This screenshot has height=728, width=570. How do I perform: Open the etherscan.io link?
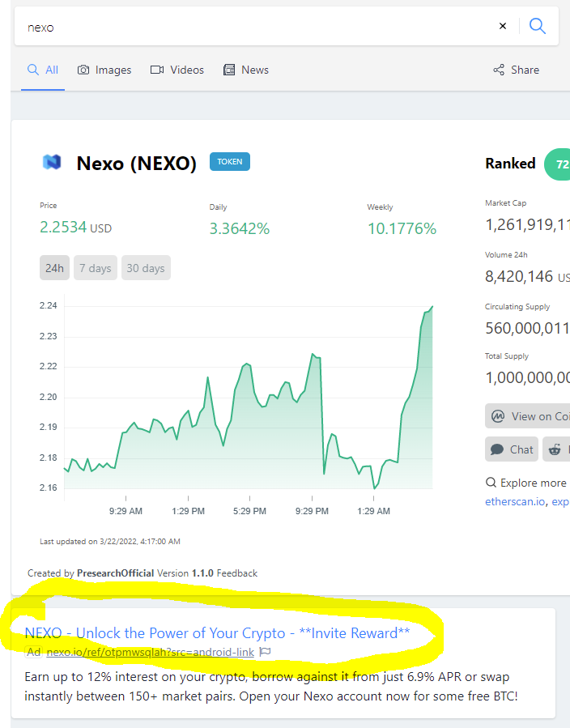[x=515, y=502]
